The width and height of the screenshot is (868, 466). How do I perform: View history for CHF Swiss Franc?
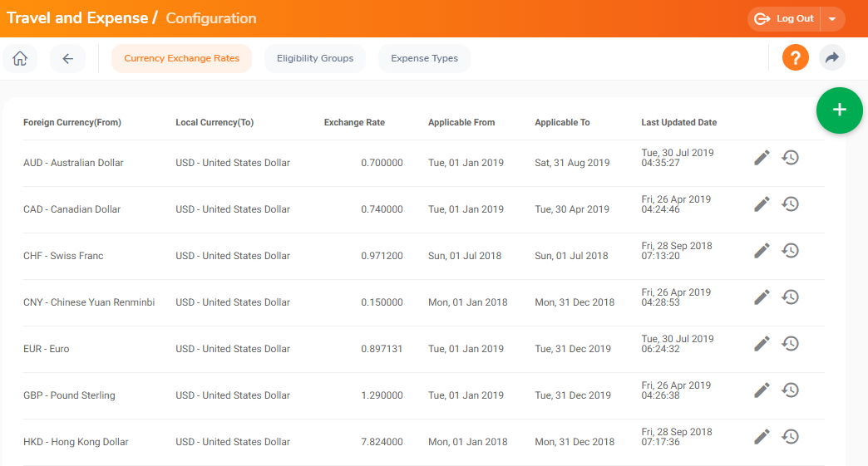pyautogui.click(x=791, y=250)
